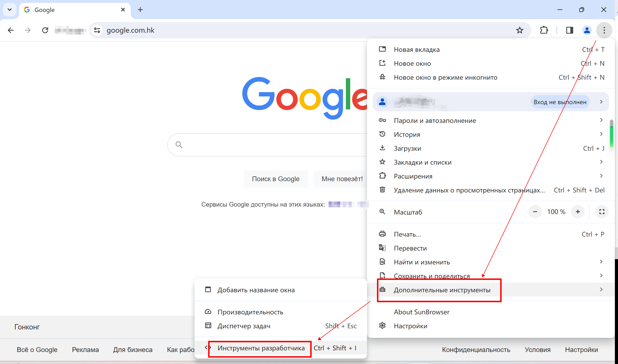Open About SunBrowser
The height and width of the screenshot is (364, 618).
[x=490, y=312]
